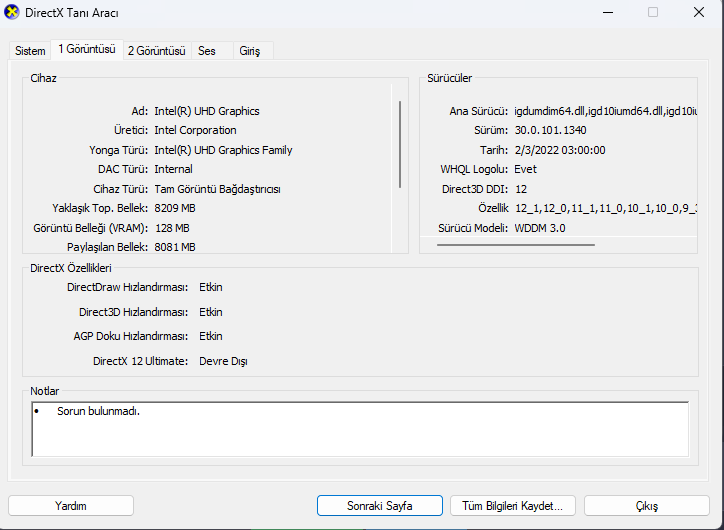Viewport: 724px width, 530px height.
Task: Click AGP Doku Hızlandırması Etkin value
Action: coord(211,336)
